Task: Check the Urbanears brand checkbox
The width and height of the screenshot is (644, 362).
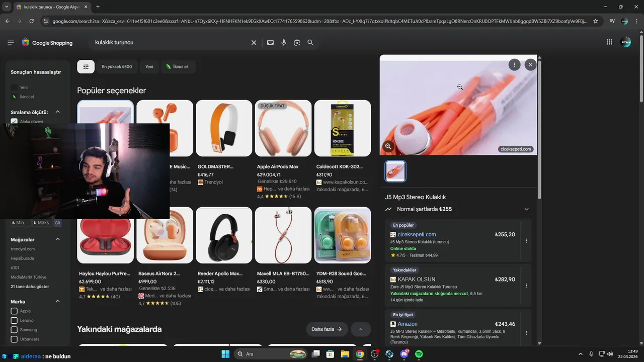Action: pos(14,339)
